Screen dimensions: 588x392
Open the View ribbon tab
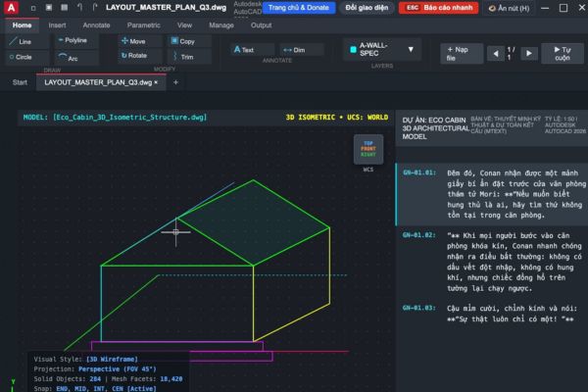[x=184, y=25]
